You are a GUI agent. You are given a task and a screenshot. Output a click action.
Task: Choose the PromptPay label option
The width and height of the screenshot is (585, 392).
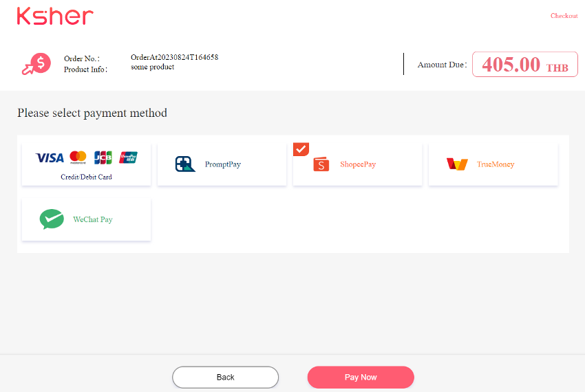point(223,164)
